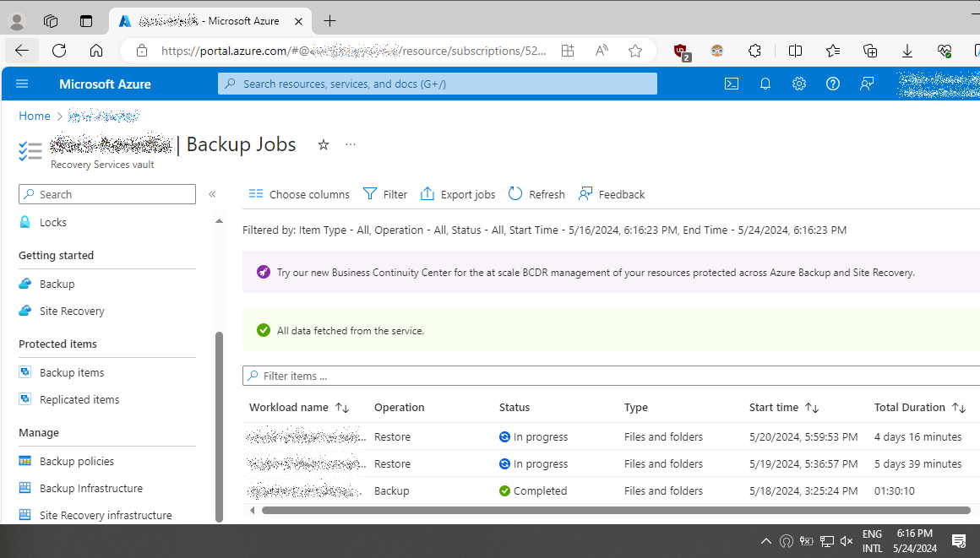The image size is (980, 558).
Task: Click the Completed status of the Backup job
Action: [x=533, y=491]
